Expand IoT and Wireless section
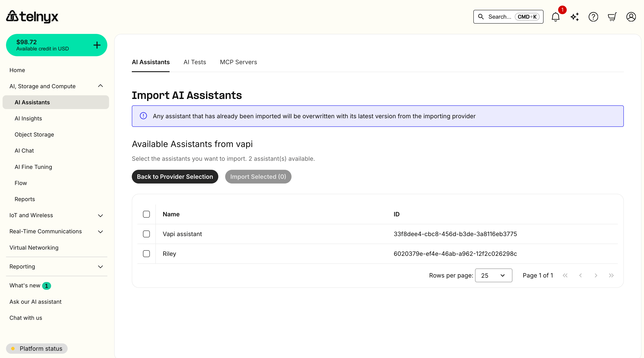 pos(100,215)
